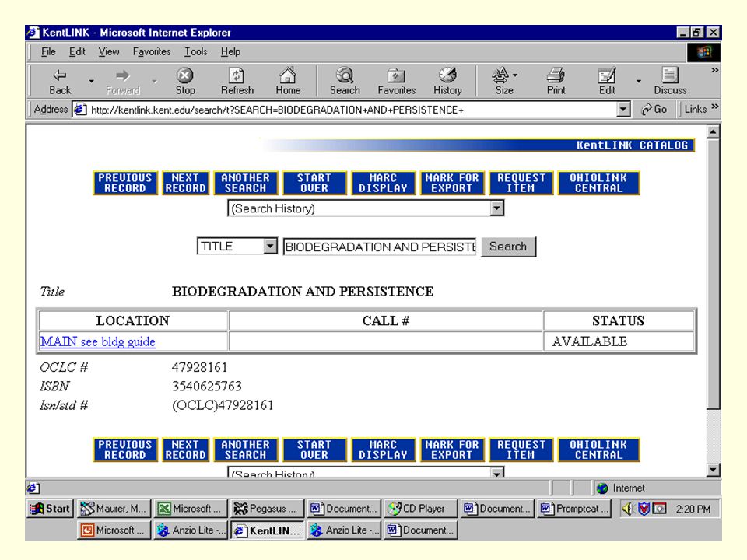
Task: Open the Favorites menu in menu bar
Action: coord(152,51)
